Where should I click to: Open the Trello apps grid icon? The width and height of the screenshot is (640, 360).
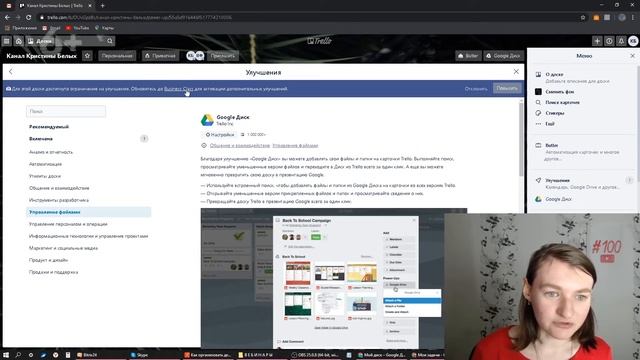click(7, 41)
